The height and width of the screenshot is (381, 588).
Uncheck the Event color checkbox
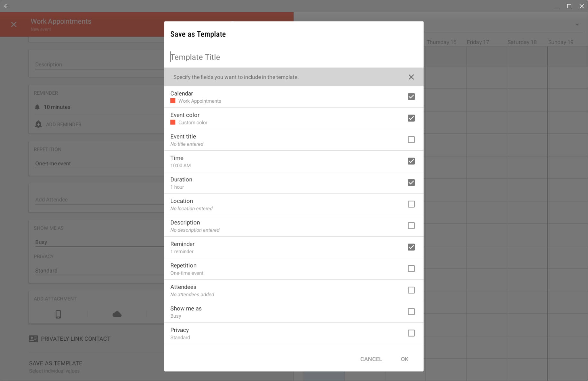pyautogui.click(x=411, y=118)
